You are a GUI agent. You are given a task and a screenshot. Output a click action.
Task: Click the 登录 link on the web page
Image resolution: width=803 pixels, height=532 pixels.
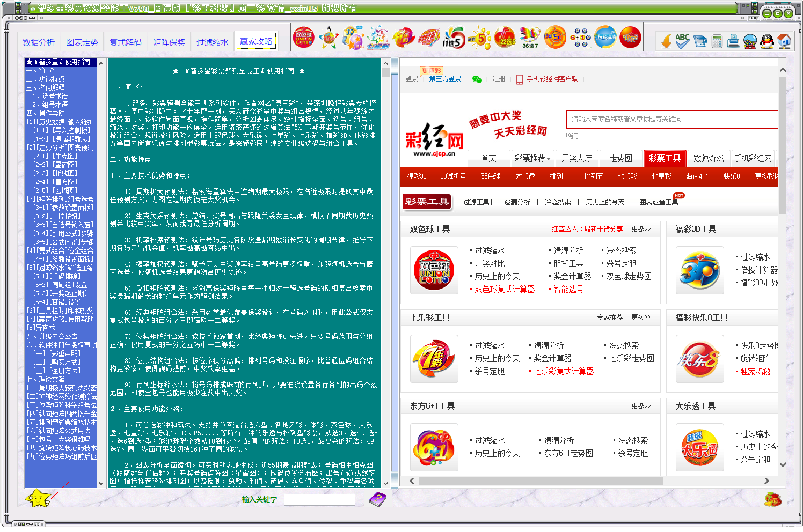coord(412,79)
